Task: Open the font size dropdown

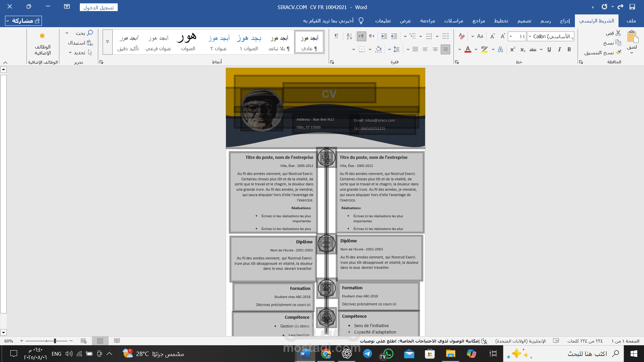Action: [511, 36]
